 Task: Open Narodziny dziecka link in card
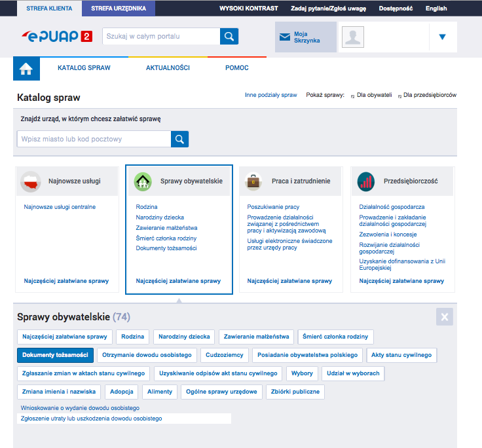pyautogui.click(x=160, y=217)
